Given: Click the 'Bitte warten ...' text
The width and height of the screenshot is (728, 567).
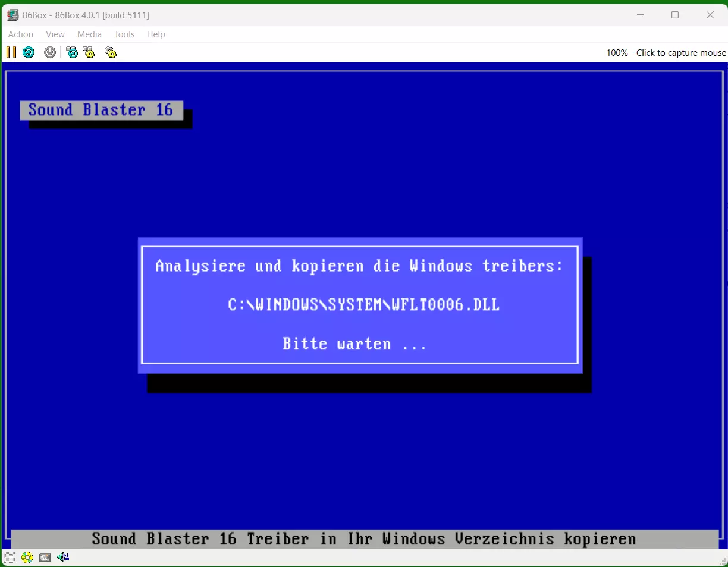Looking at the screenshot, I should 355,344.
